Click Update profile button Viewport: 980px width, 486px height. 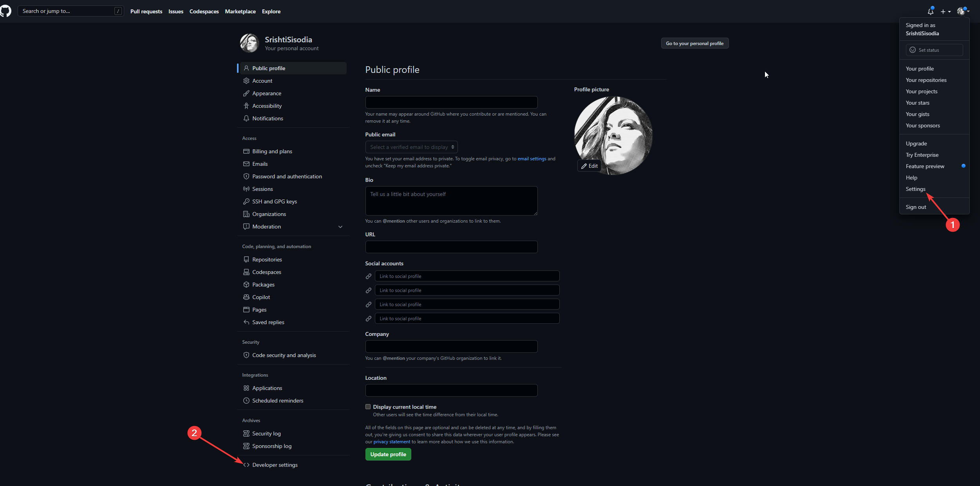click(388, 454)
